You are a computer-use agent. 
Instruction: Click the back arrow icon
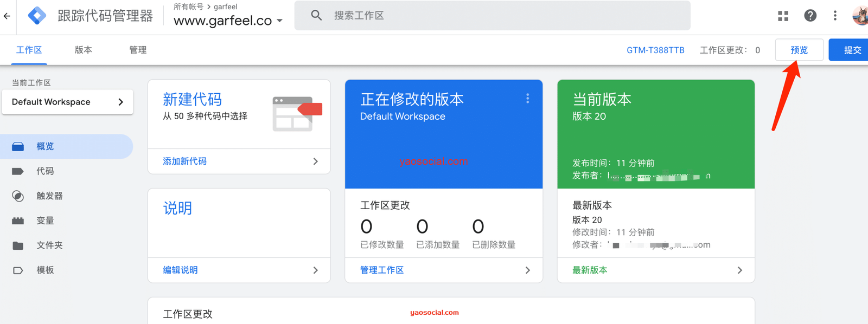7,16
